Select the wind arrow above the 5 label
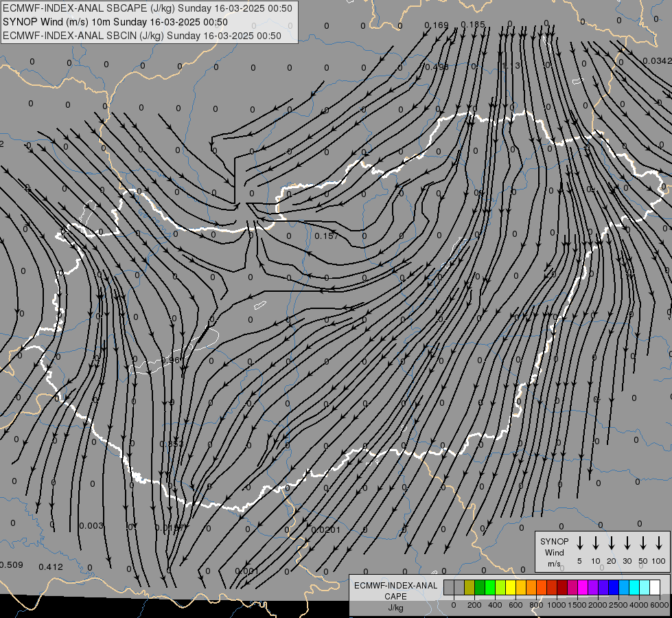Viewport: 672px width, 618px height. pyautogui.click(x=579, y=543)
